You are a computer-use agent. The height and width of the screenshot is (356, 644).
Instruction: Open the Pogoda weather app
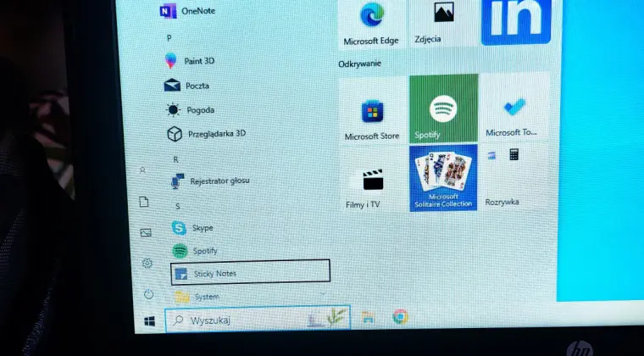click(x=190, y=109)
